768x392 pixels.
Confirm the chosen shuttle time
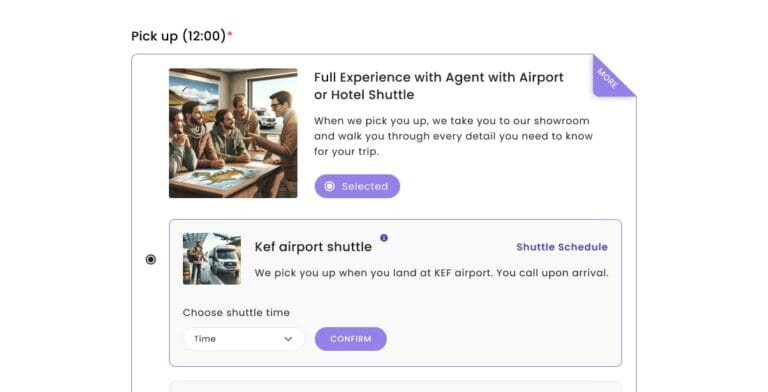pyautogui.click(x=351, y=339)
